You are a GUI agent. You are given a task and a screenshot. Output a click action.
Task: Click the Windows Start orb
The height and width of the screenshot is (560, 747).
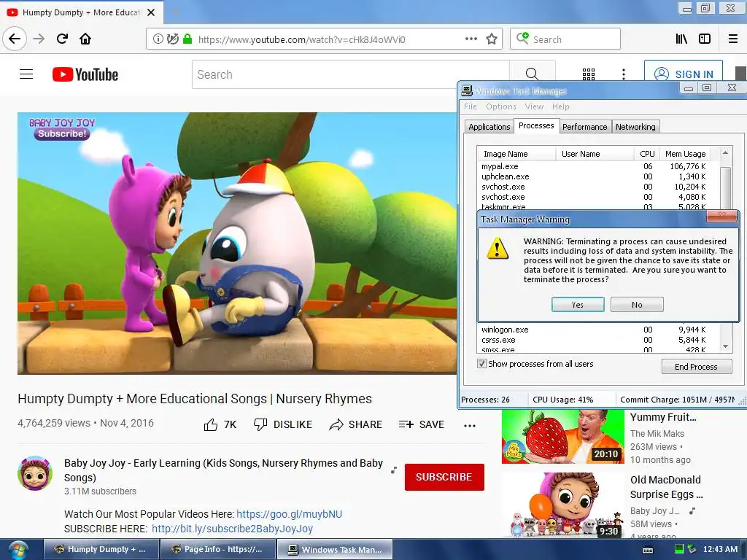click(18, 550)
